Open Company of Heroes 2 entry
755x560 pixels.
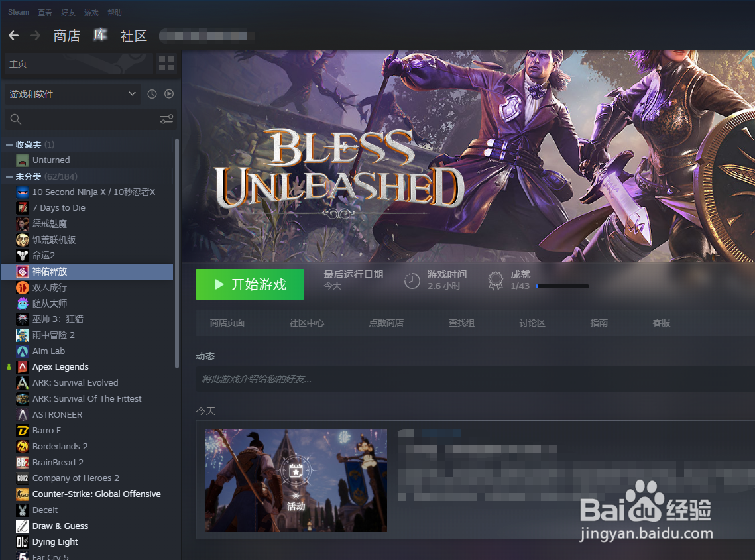(x=87, y=478)
